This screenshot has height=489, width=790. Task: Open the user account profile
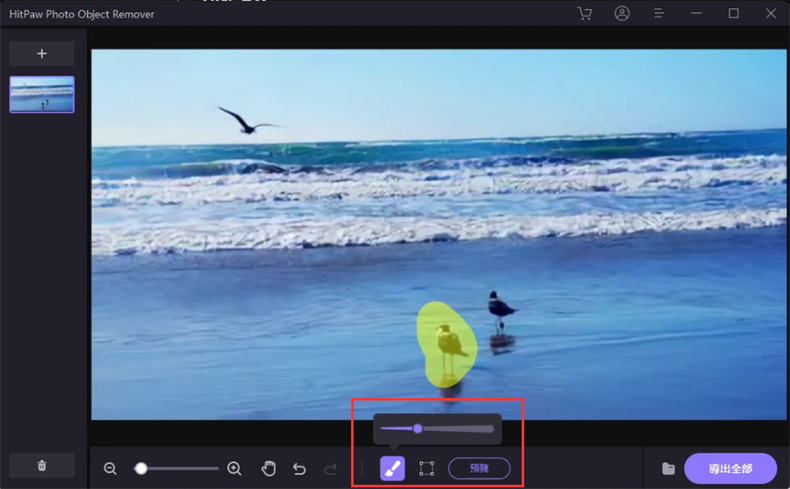622,14
